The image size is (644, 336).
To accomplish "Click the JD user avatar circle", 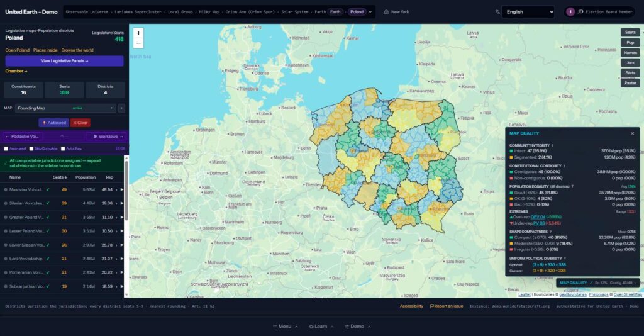I will 570,12.
